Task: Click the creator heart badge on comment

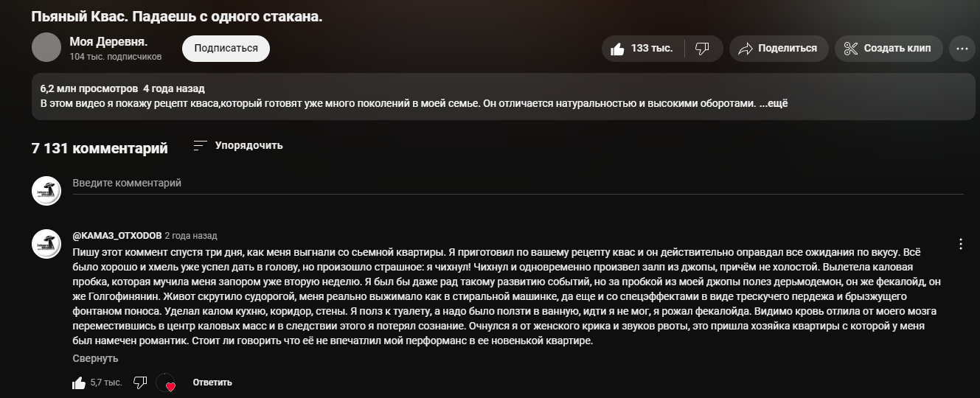Action: tap(166, 383)
